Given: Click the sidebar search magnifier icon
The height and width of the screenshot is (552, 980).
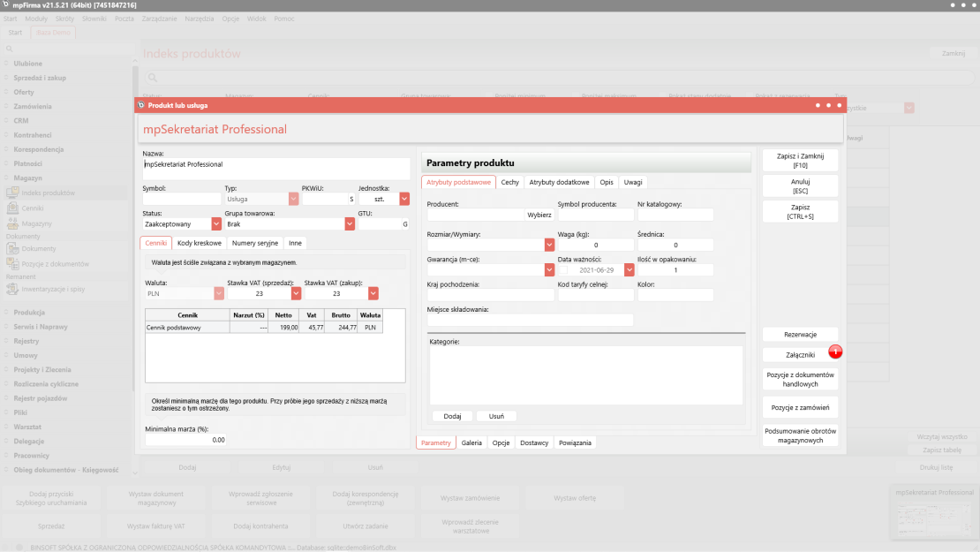Looking at the screenshot, I should click(10, 49).
